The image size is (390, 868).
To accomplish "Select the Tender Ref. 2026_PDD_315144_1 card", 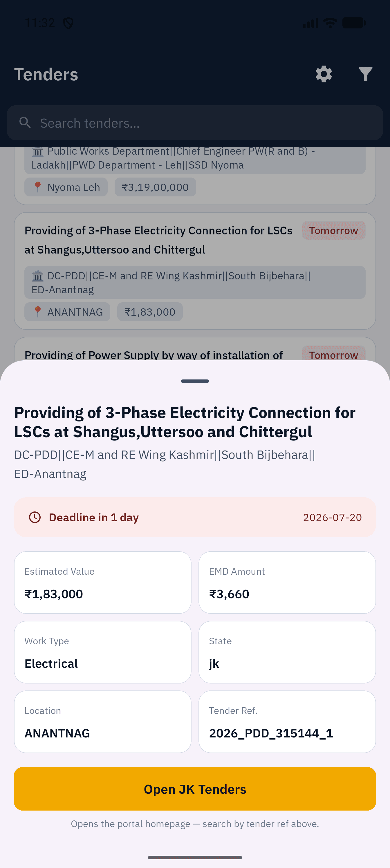I will point(287,722).
